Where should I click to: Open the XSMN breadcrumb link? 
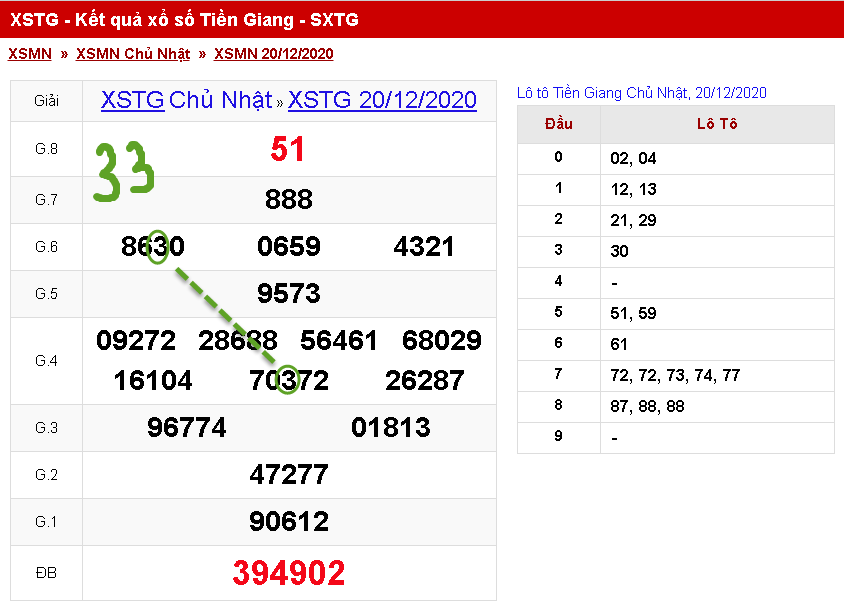click(30, 54)
